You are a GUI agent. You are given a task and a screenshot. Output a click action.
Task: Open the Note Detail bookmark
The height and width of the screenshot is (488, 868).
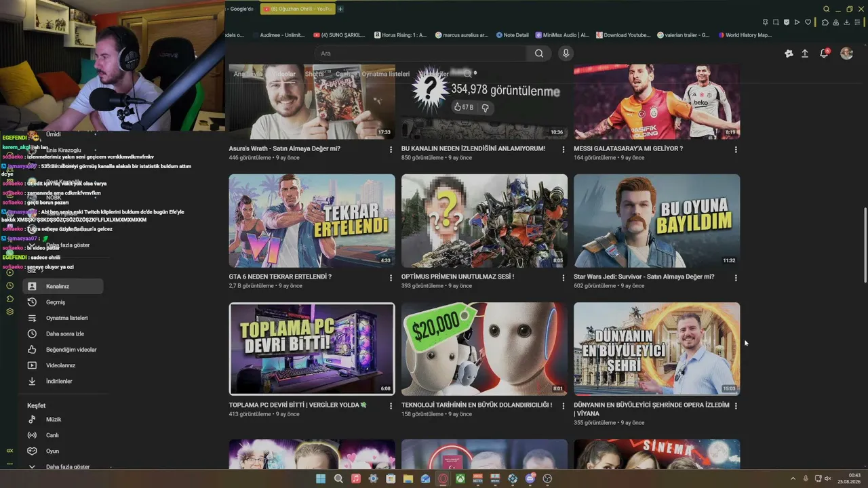[512, 35]
